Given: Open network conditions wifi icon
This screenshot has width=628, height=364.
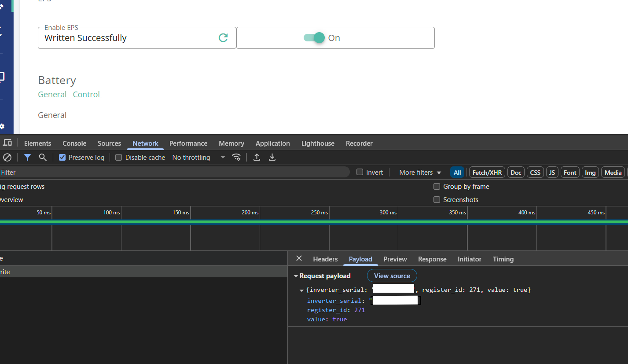Looking at the screenshot, I should click(x=236, y=157).
